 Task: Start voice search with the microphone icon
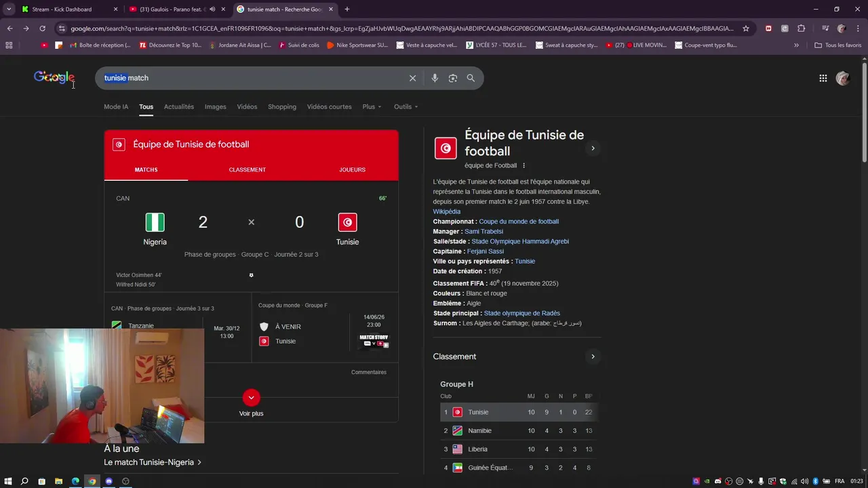click(435, 78)
